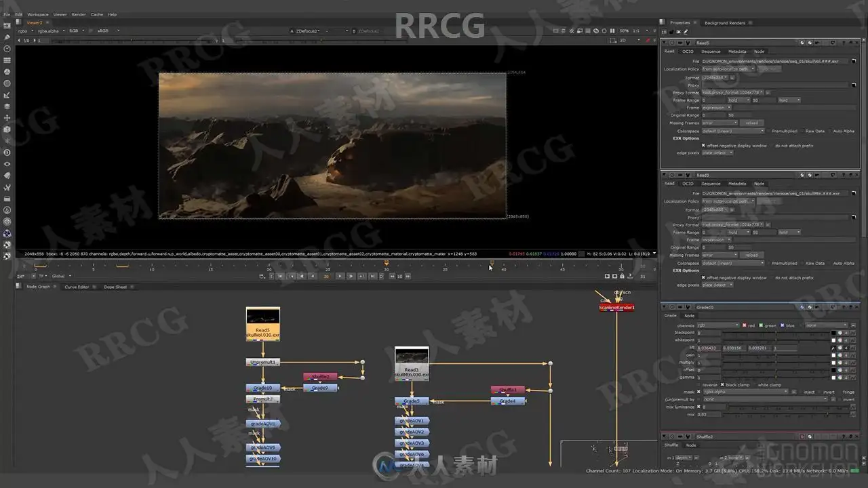Select the ScanlineRender1 node
Image resolution: width=868 pixels, height=488 pixels.
pos(616,308)
